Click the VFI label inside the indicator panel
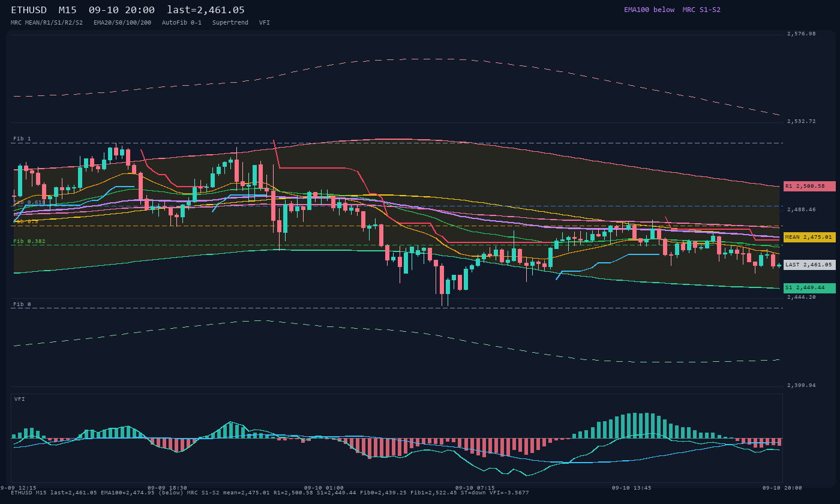The width and height of the screenshot is (840, 504). (20, 399)
